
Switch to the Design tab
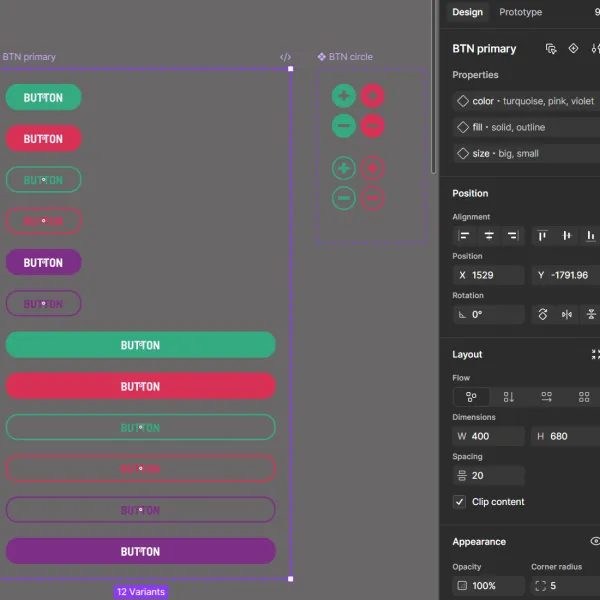coord(468,12)
